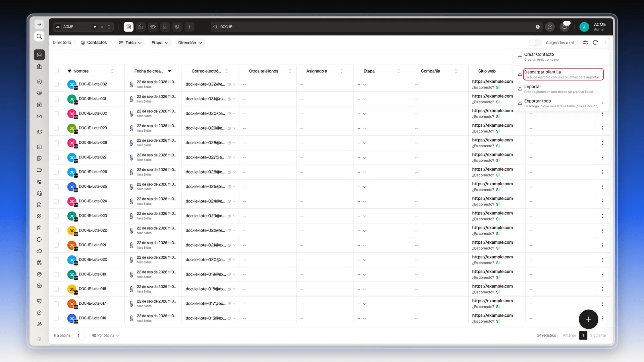Screen dimensions: 644x362
Task: Open notifications bell
Action: pyautogui.click(x=565, y=27)
